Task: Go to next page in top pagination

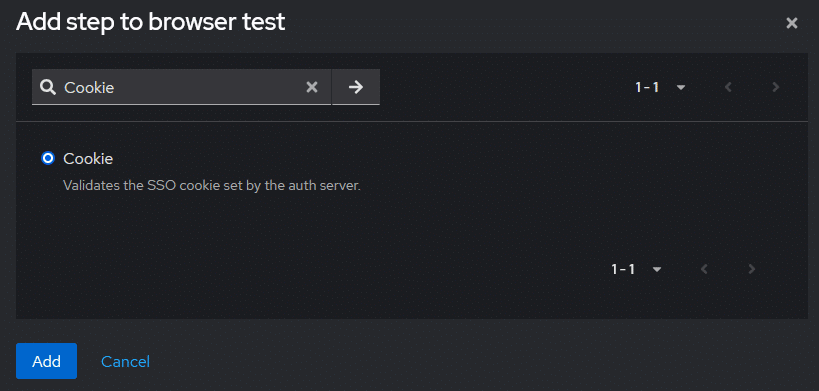Action: point(776,87)
